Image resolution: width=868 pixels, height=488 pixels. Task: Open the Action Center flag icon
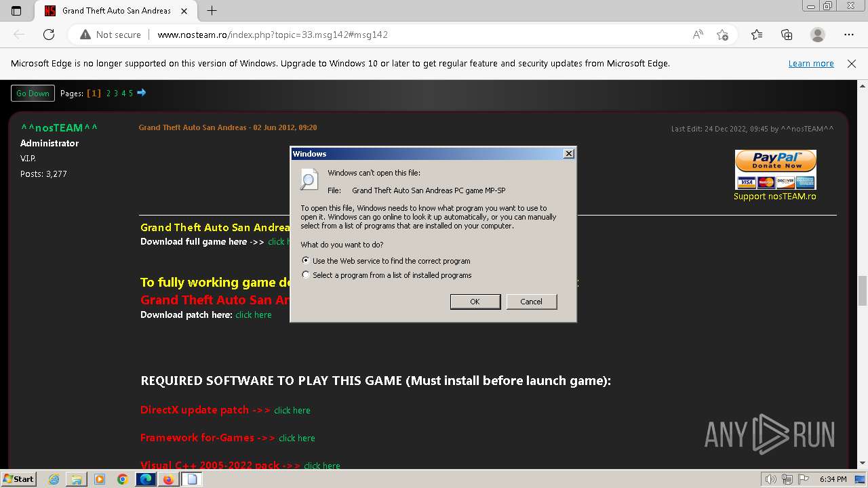[x=804, y=479]
